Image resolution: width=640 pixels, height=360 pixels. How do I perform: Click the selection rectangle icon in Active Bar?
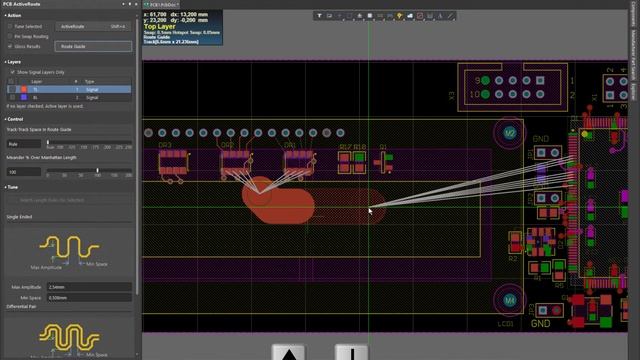point(349,16)
